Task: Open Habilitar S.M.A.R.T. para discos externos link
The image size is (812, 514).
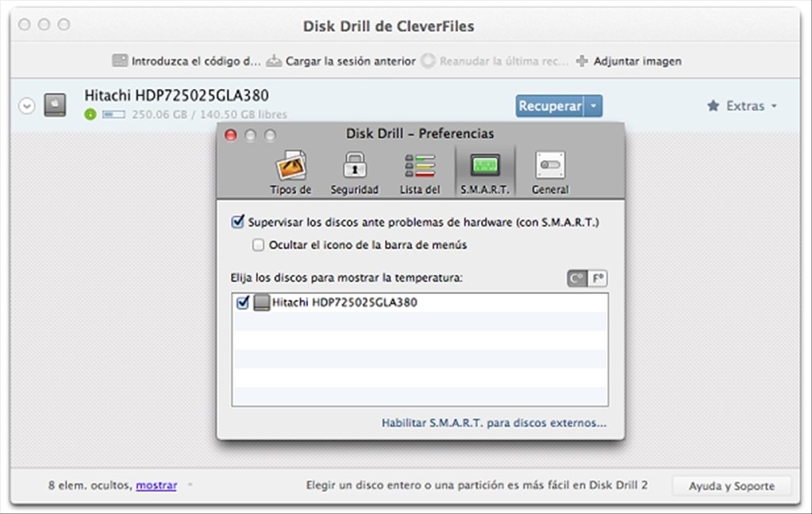Action: point(494,423)
